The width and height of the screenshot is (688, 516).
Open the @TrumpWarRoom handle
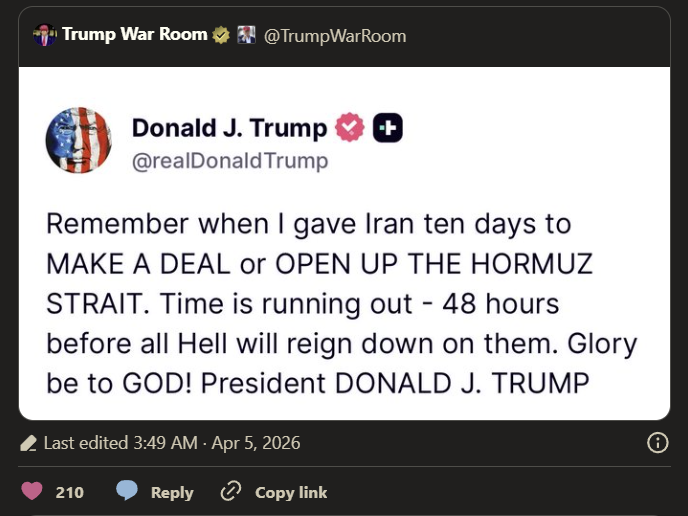click(x=335, y=36)
